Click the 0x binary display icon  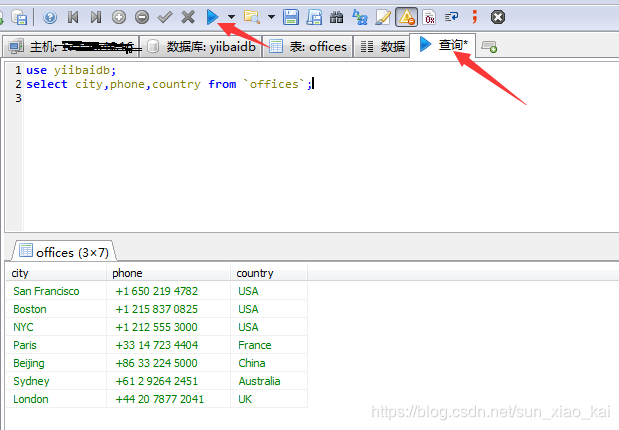pos(429,17)
